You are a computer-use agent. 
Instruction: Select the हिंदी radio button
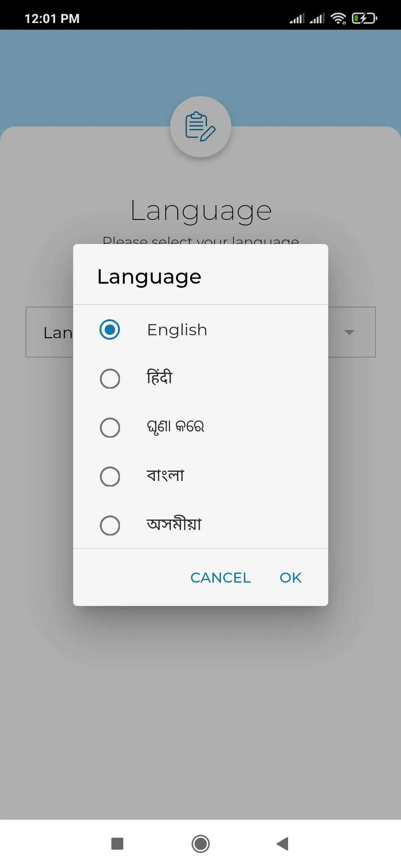110,378
